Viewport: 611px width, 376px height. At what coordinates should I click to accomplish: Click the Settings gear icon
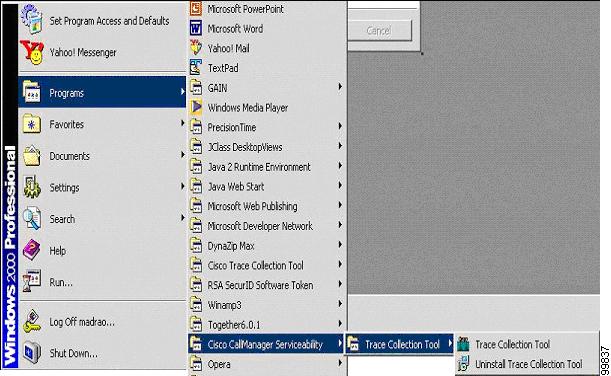(x=32, y=187)
